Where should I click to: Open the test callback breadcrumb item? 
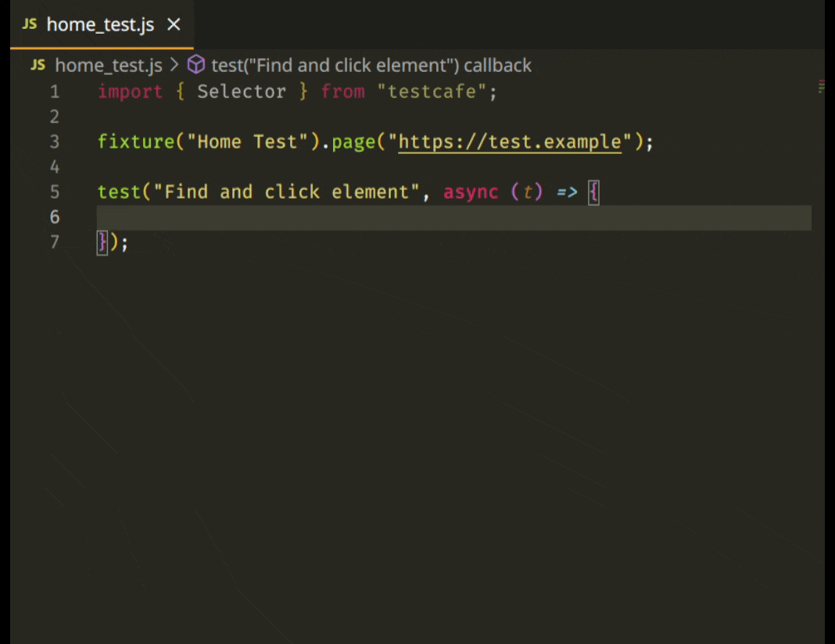(x=371, y=66)
